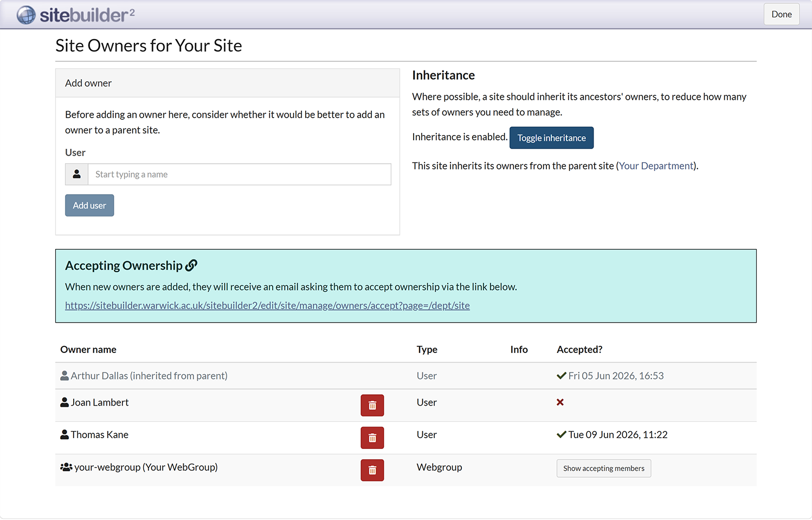Click the group icon beside your-webgroup
This screenshot has height=520, width=812.
pyautogui.click(x=66, y=467)
